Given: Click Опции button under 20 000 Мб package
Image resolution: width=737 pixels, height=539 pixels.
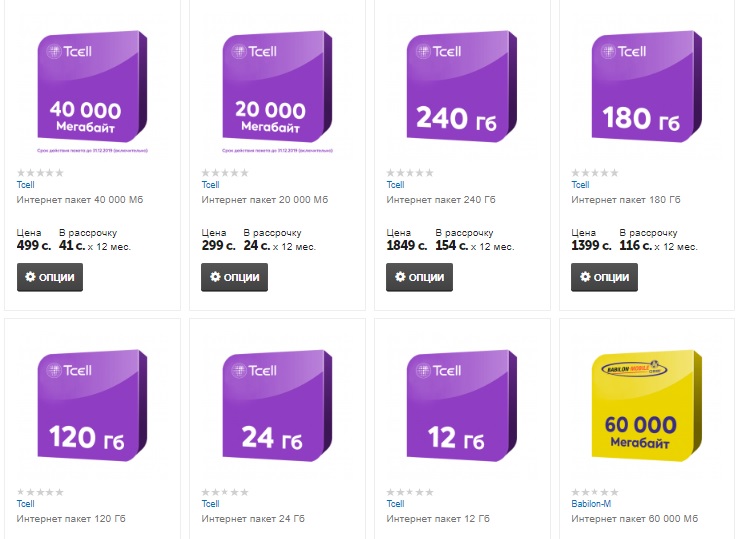Looking at the screenshot, I should click(234, 277).
